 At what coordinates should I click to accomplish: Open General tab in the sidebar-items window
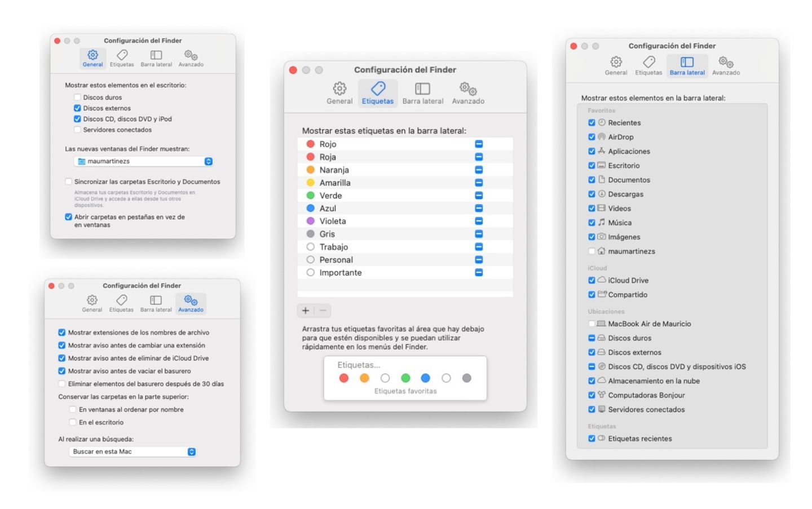[616, 65]
